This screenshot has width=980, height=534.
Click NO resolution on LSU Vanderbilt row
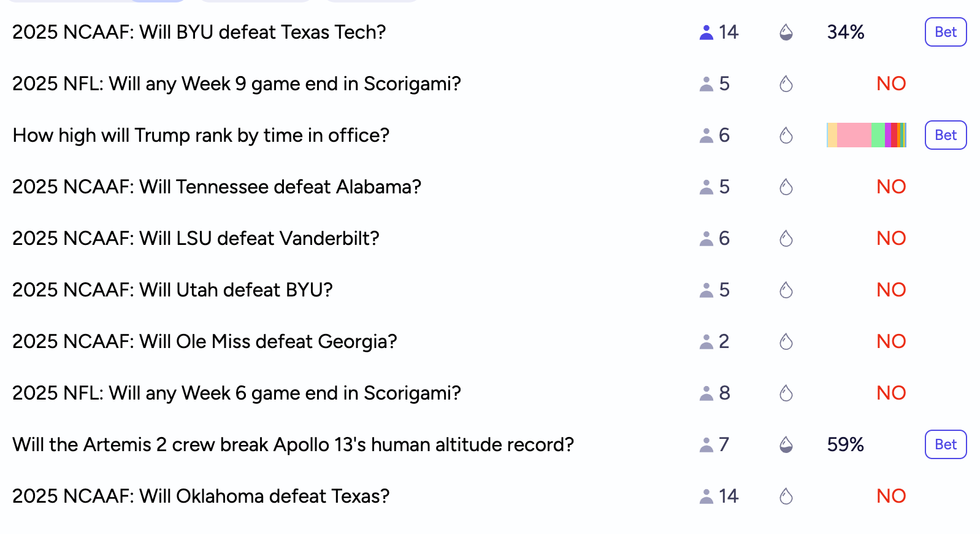[x=891, y=238]
